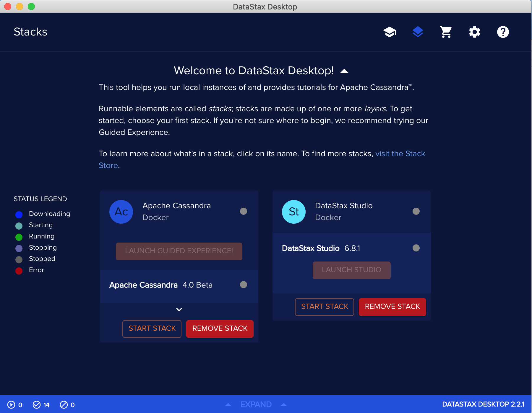
Task: Expand the bottom task status bar
Action: tap(256, 404)
